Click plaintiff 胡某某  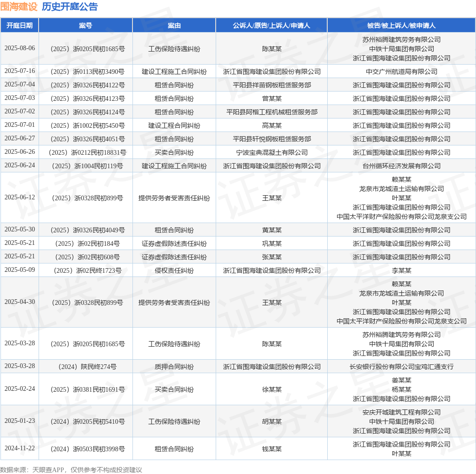point(271,422)
